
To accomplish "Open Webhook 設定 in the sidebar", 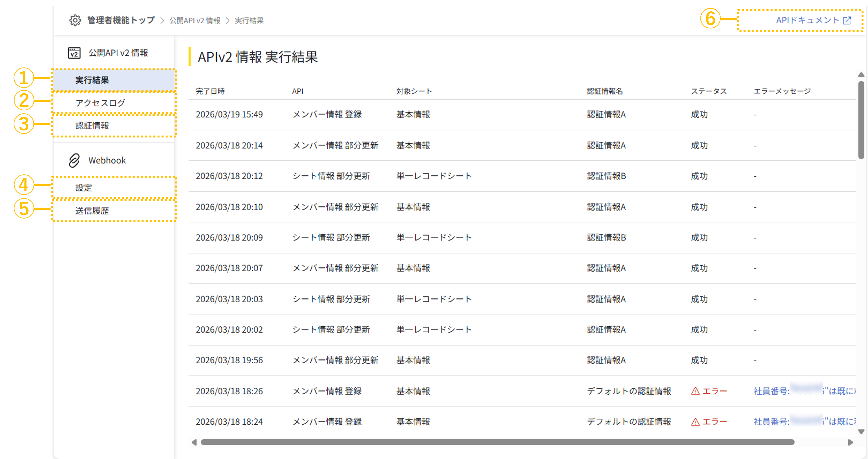I will coord(114,188).
